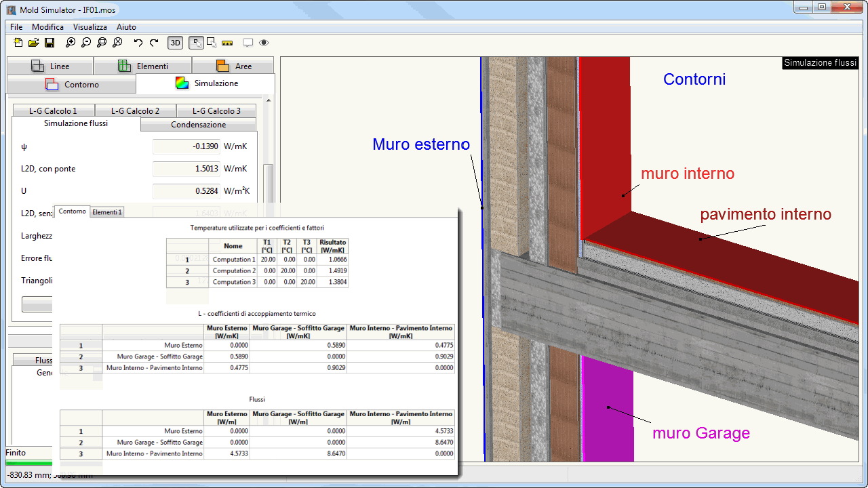Reset zoom with X magnifier icon
868x488 pixels.
pos(117,43)
